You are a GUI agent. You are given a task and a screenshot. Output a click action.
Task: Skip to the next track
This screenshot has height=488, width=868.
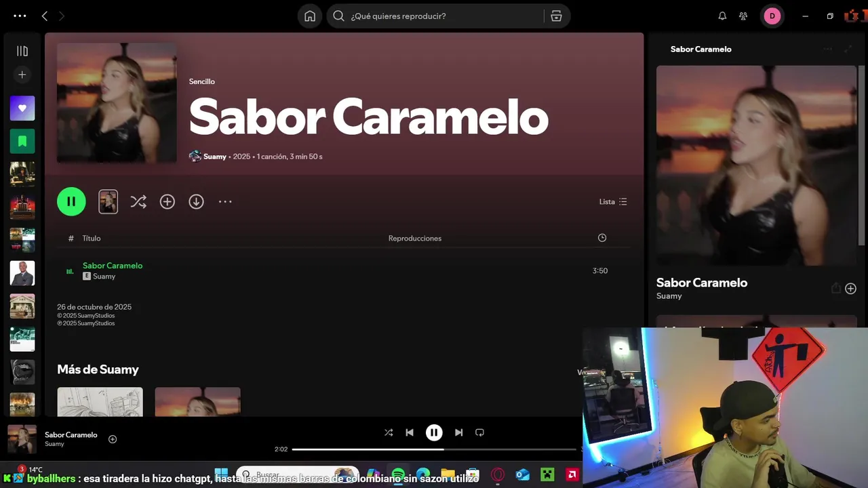(458, 432)
